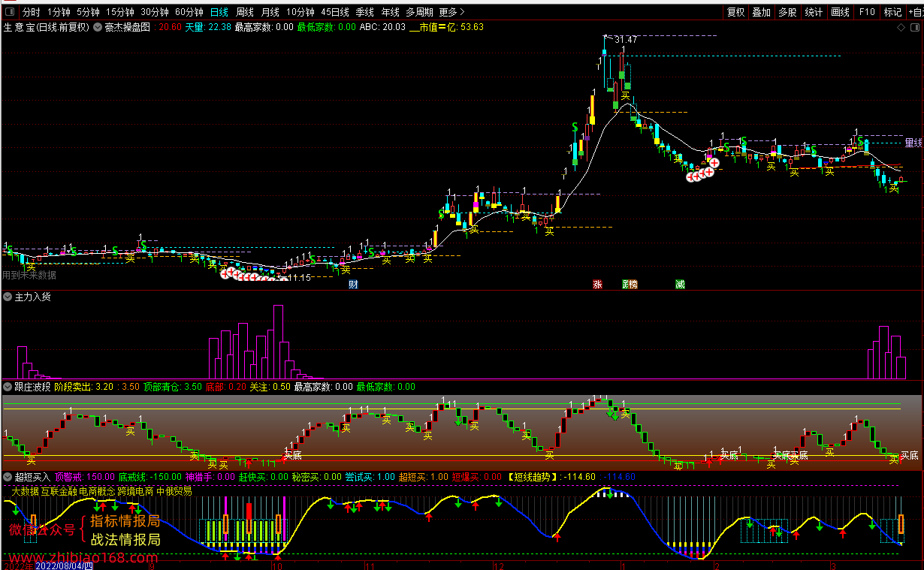924x570 pixels.
Task: Click the 里线 label at right edge
Action: [913, 143]
